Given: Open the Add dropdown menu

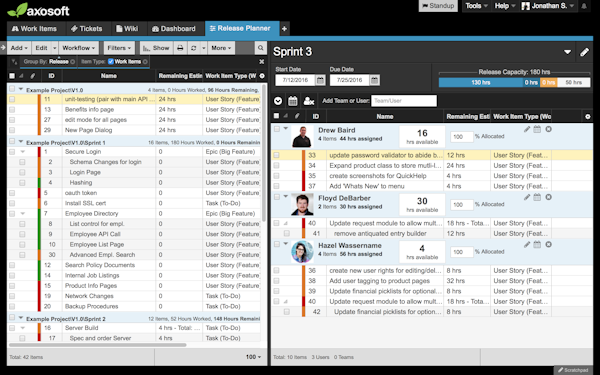Looking at the screenshot, I should click(x=19, y=48).
